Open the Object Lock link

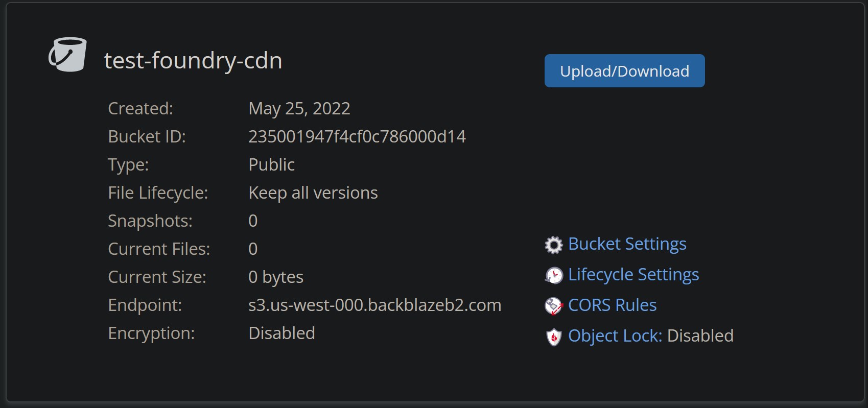[x=615, y=336]
